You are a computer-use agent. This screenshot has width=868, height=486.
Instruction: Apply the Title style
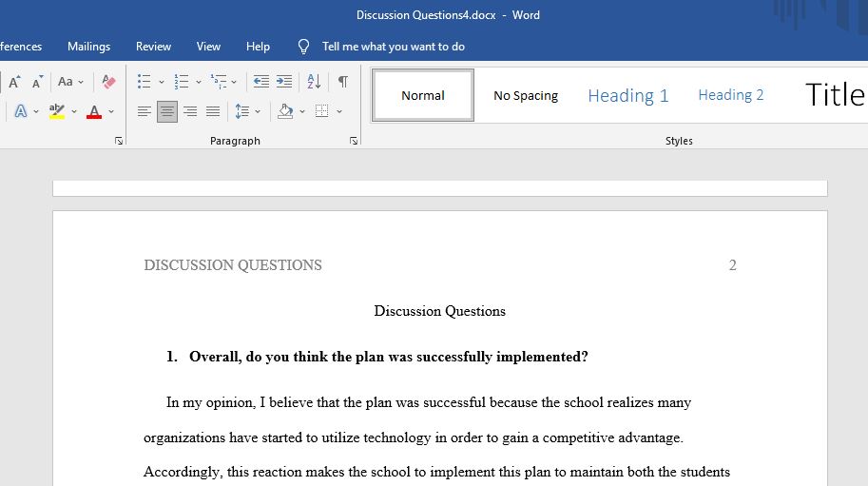835,95
